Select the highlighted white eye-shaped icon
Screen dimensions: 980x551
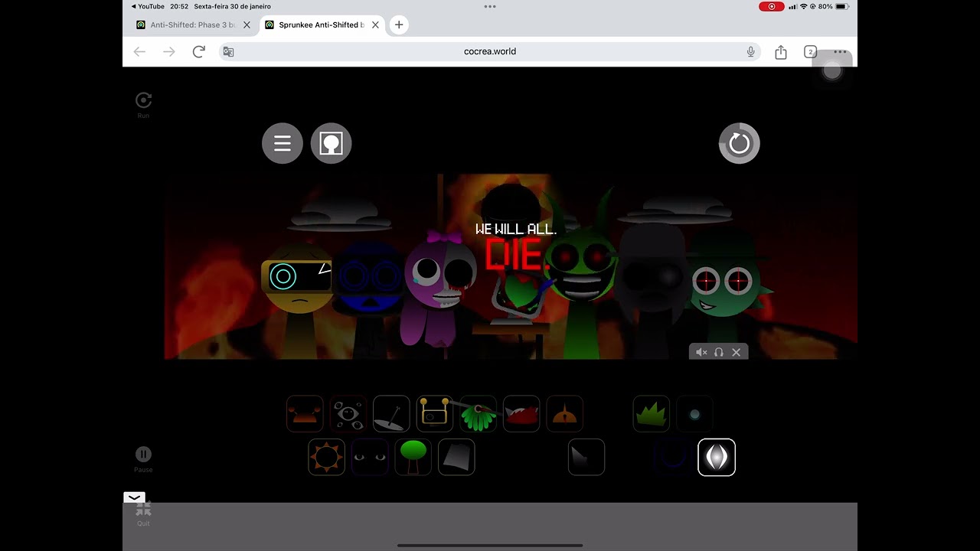click(717, 457)
